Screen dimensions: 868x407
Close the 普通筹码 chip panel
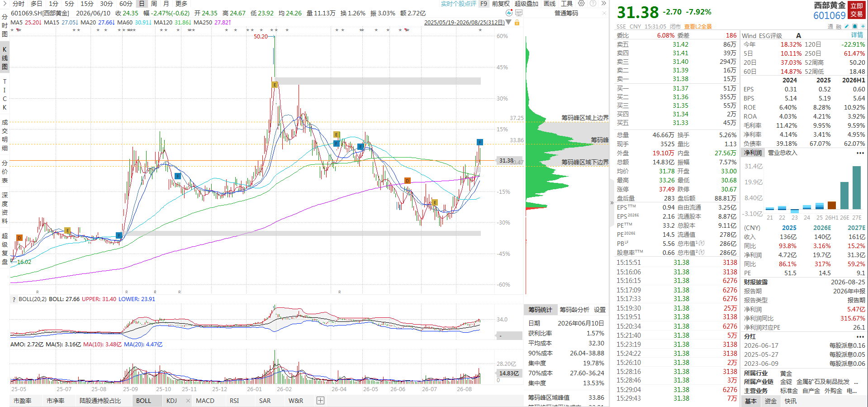point(604,13)
